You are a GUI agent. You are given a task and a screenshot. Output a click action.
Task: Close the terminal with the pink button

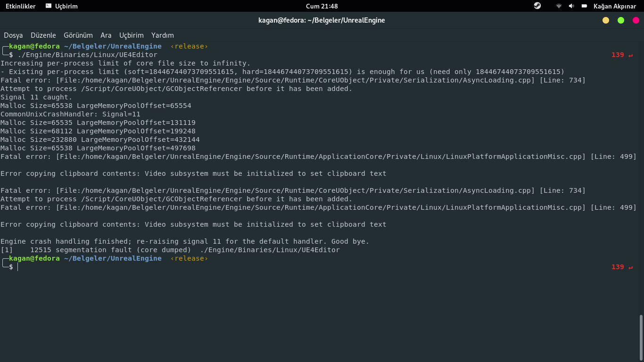(636, 20)
